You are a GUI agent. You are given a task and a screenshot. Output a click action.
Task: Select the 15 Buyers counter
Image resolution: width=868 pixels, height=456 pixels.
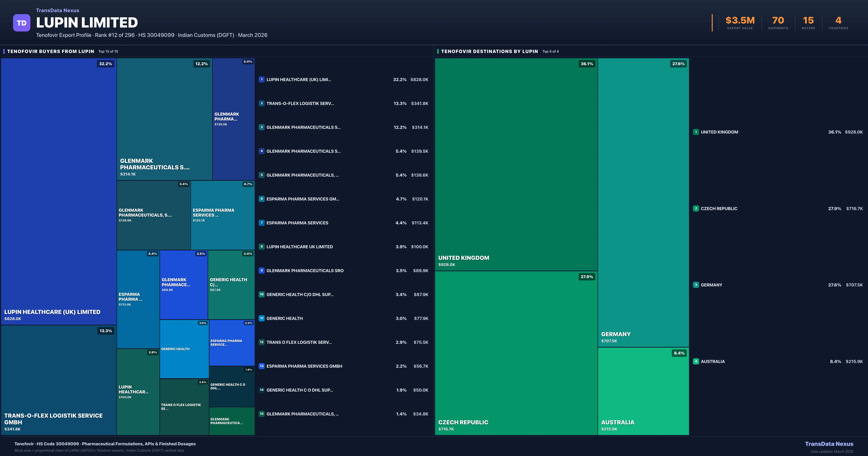pos(808,23)
